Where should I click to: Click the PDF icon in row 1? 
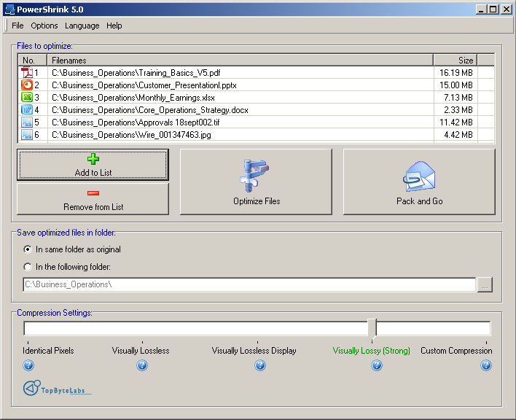tap(27, 72)
